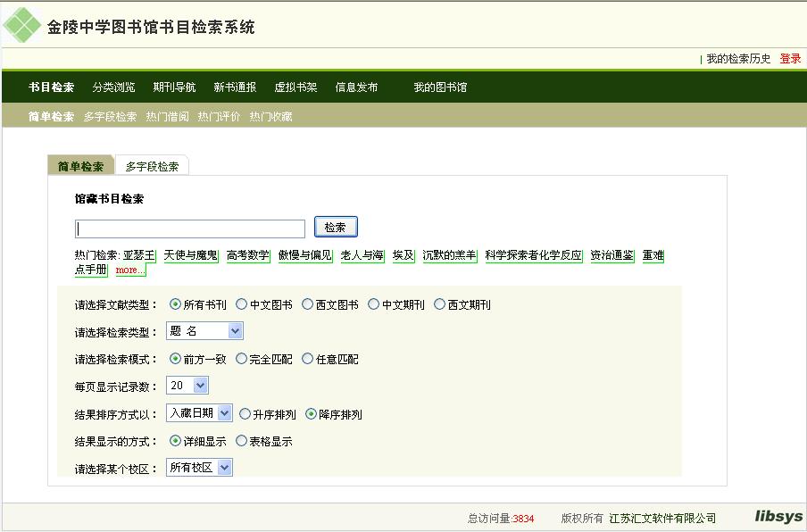Switch to the 多字段检索 tab
Screen dimensions: 807x532
[153, 166]
